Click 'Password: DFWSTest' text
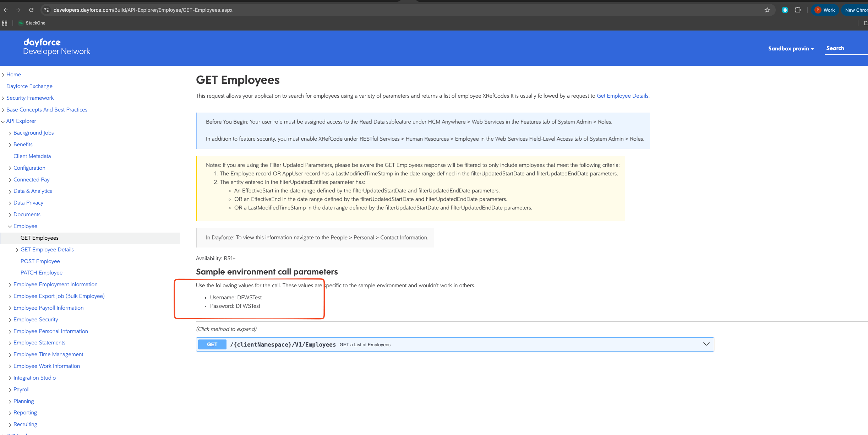Image resolution: width=868 pixels, height=435 pixels. coord(235,306)
